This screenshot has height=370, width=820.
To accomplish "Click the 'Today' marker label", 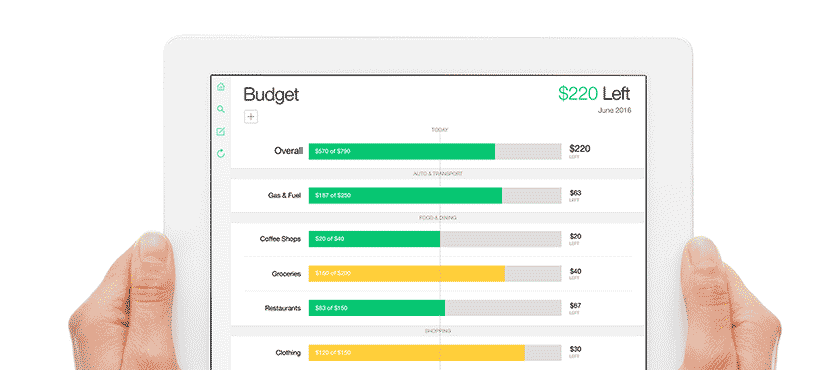I will click(x=440, y=130).
